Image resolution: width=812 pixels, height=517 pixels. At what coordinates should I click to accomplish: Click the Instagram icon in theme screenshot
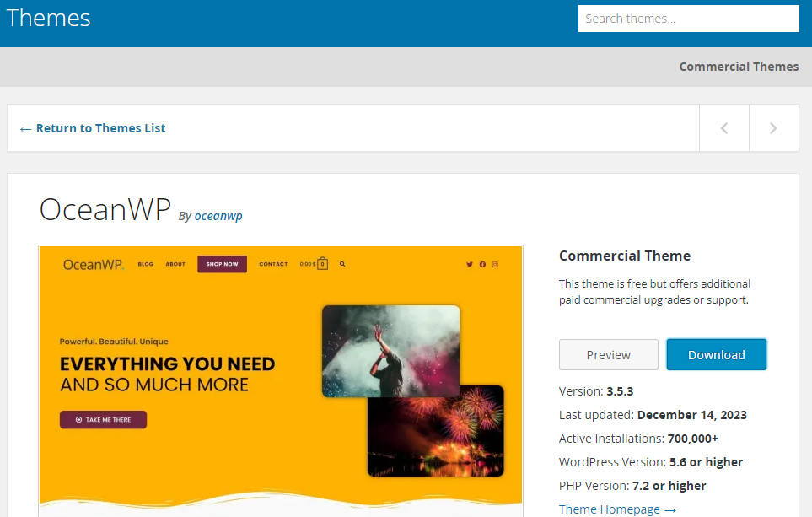(x=495, y=264)
